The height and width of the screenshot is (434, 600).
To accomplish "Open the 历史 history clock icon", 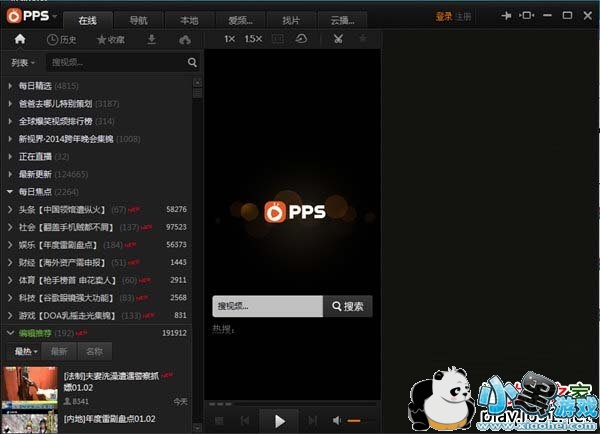I will point(61,39).
